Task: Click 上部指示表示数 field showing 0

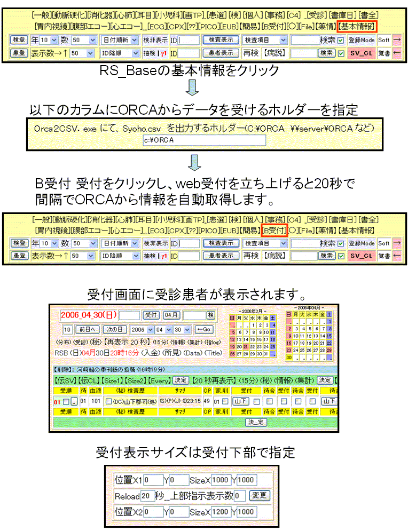Action: pyautogui.click(x=241, y=496)
